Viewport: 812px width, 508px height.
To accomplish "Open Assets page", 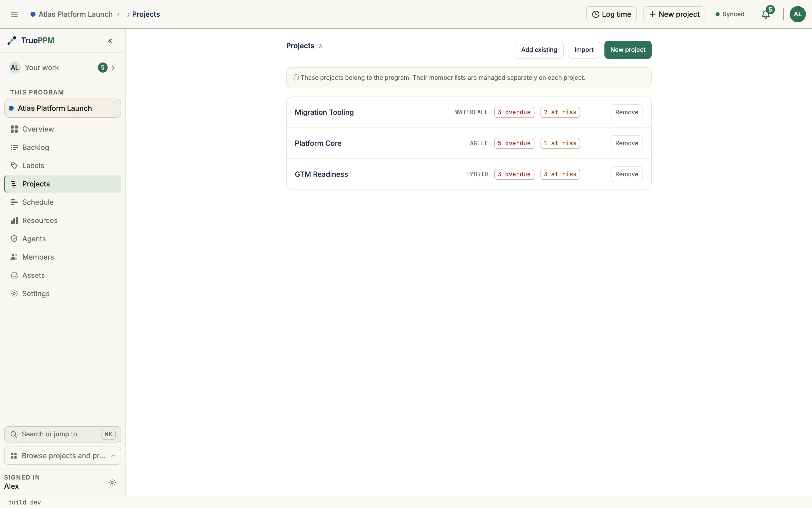I will (63, 276).
